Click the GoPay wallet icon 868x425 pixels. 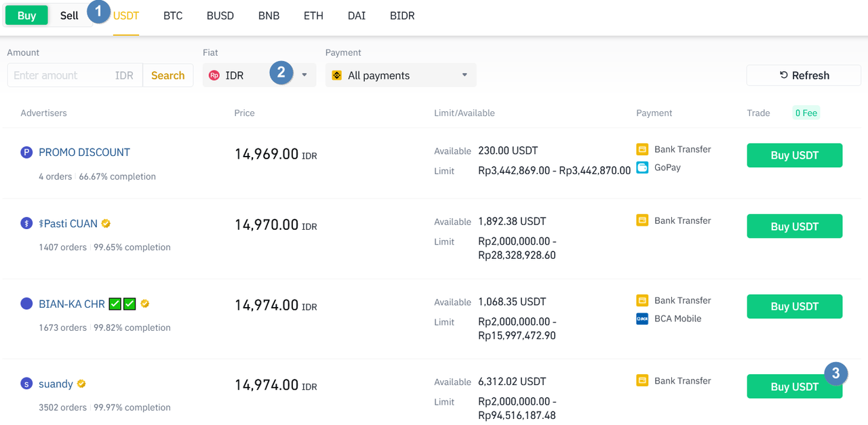(642, 167)
